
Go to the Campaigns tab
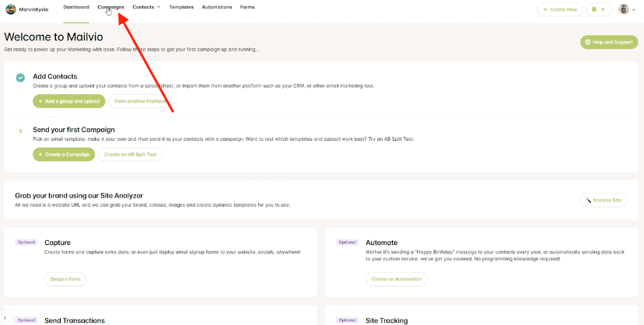pyautogui.click(x=110, y=7)
